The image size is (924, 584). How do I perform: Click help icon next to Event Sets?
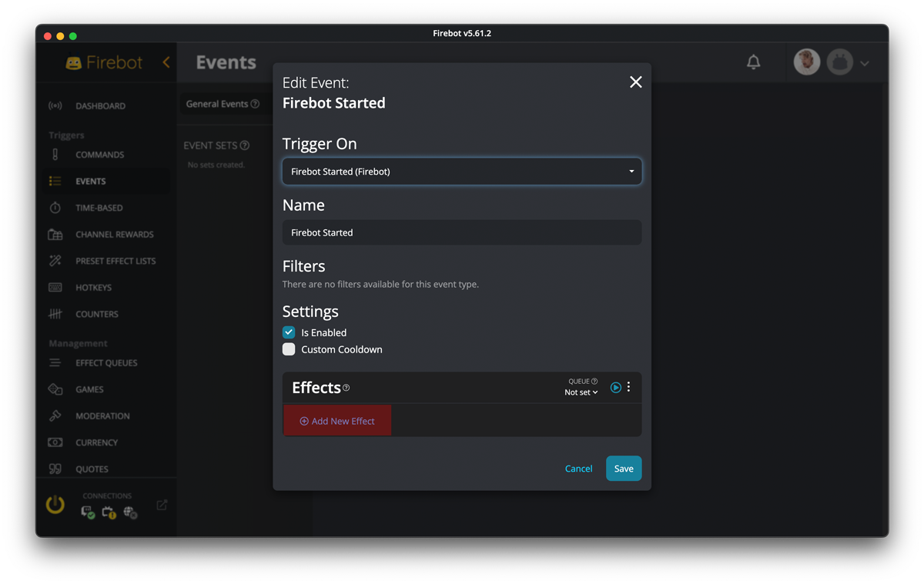pos(245,145)
